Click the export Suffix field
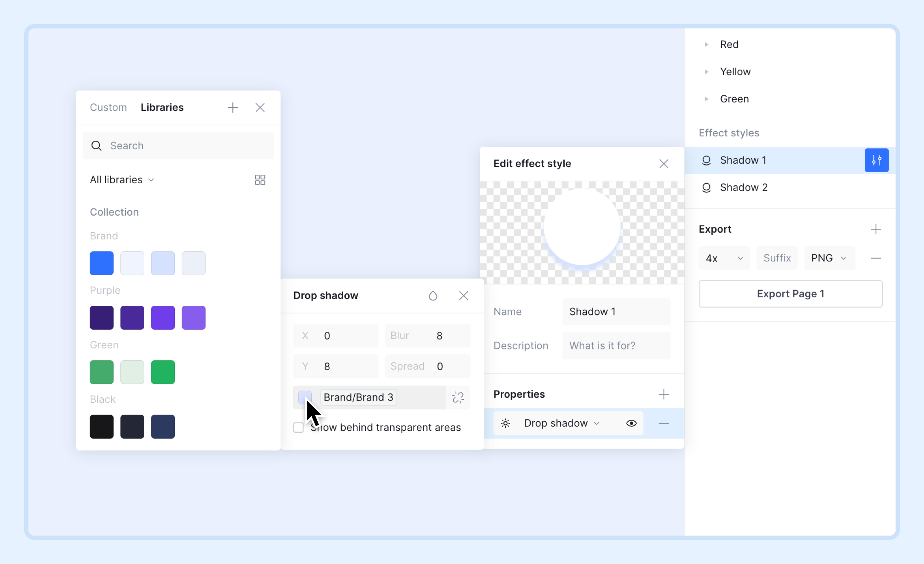 tap(777, 258)
